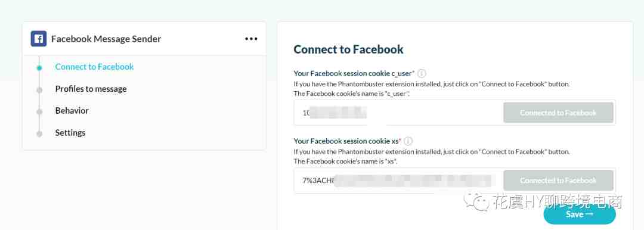Click the gray step dot beside Behavior
Image resolution: width=644 pixels, height=230 pixels.
(x=39, y=111)
